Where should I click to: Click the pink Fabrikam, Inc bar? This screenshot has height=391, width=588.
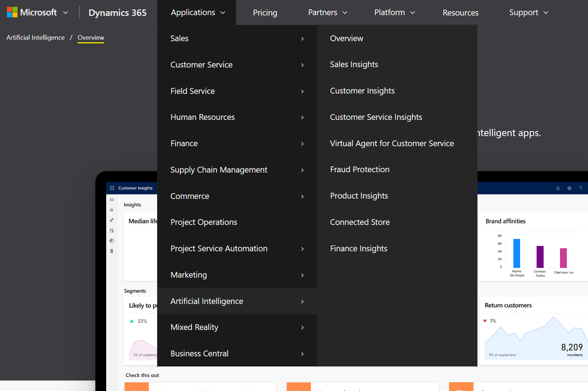(x=563, y=258)
